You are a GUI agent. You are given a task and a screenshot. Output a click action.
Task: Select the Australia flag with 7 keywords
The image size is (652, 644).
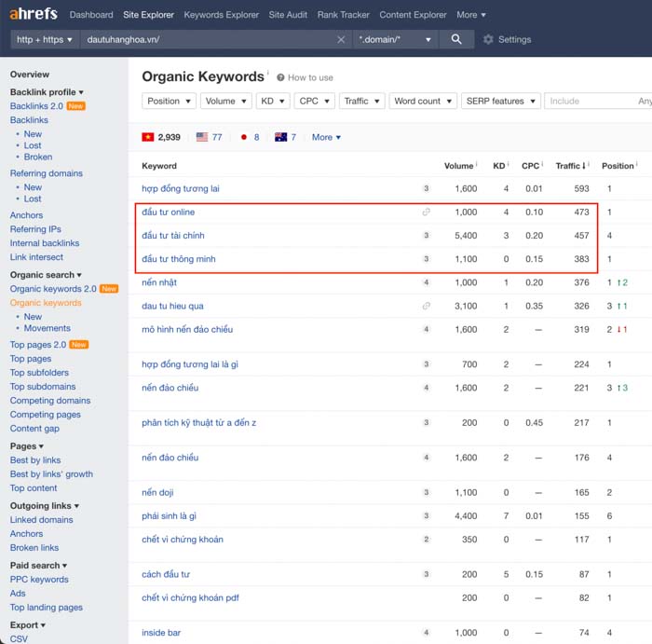[x=286, y=137]
